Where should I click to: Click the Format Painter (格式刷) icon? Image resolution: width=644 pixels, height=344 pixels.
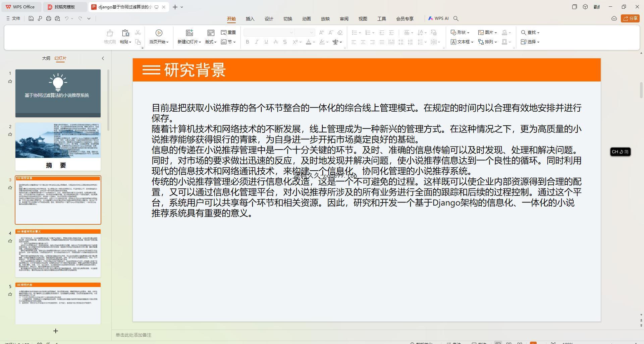tap(110, 33)
